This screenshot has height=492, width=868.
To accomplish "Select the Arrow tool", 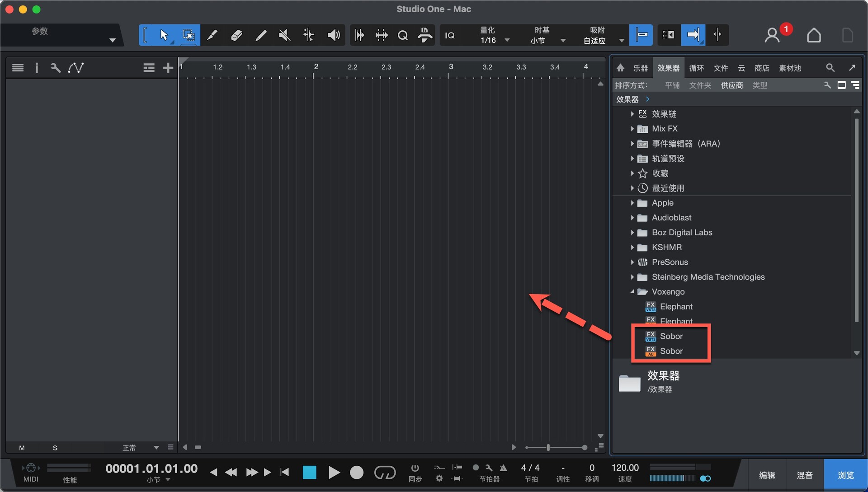I will tap(164, 35).
